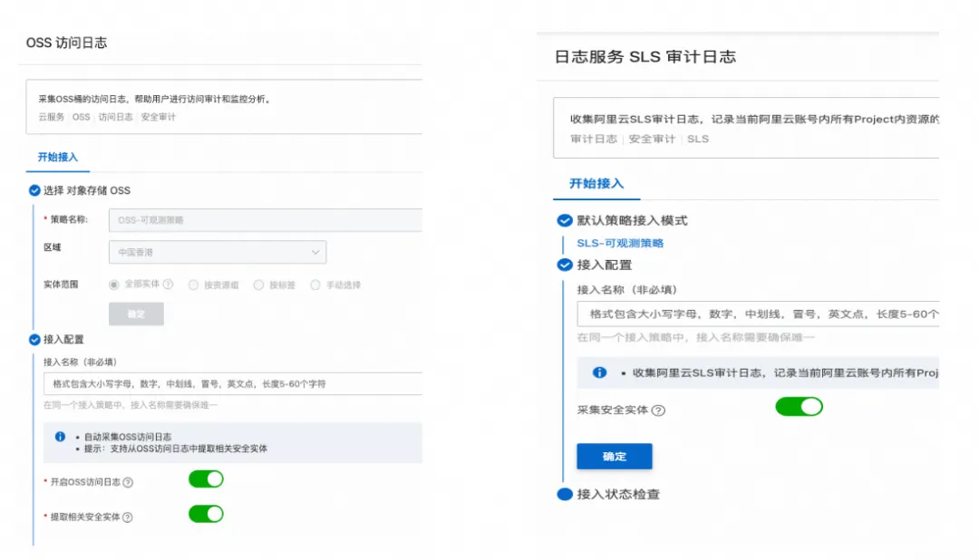Viewport: 979px width, 560px height.
Task: Click the 审计日志 tag in SLS description
Action: click(x=593, y=140)
